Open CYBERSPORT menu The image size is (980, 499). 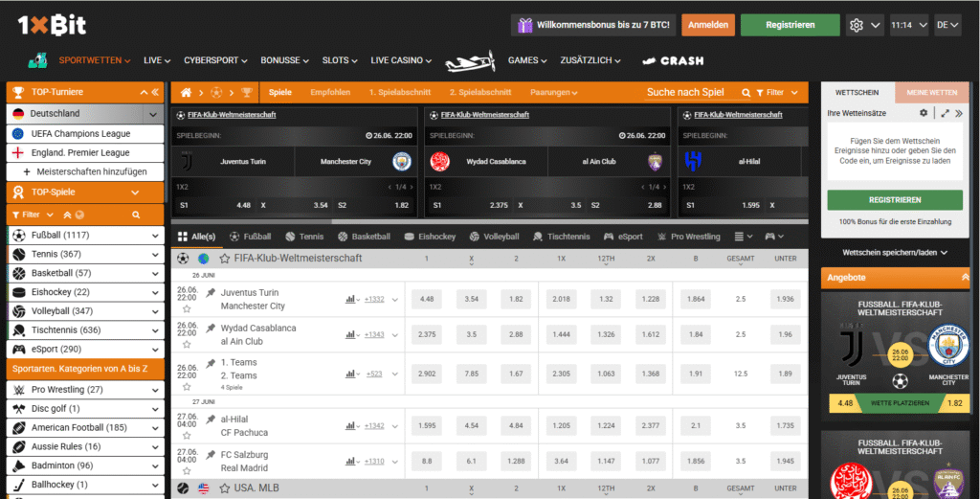pyautogui.click(x=215, y=60)
